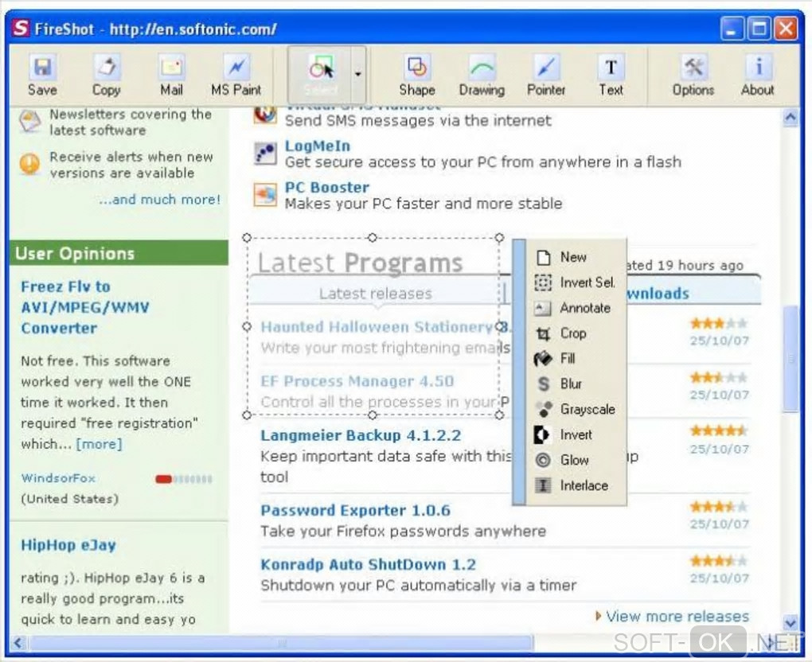This screenshot has height=662, width=812.
Task: Open WindsorFox user profile link
Action: (58, 478)
